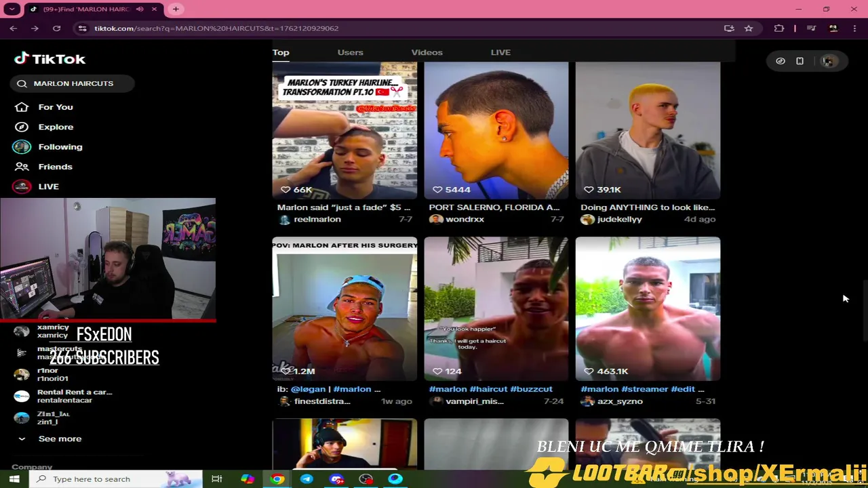Switch to the Videos results tab
This screenshot has height=488, width=868.
tap(427, 52)
